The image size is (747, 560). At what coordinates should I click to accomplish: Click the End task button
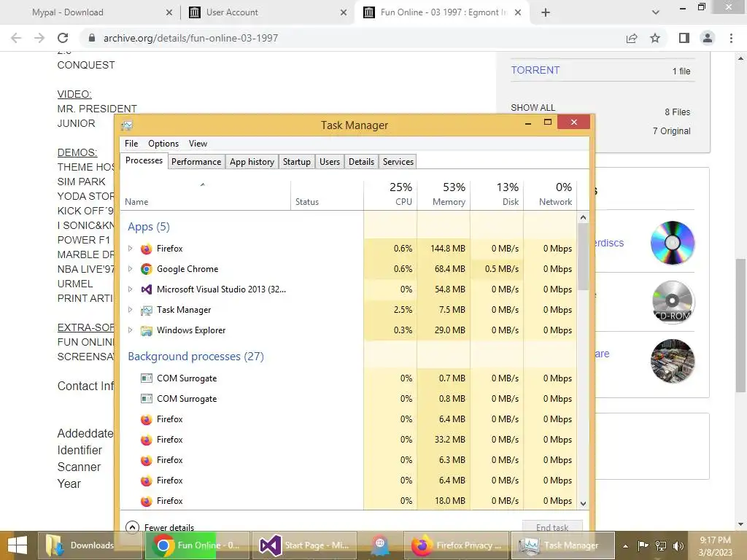tap(552, 527)
